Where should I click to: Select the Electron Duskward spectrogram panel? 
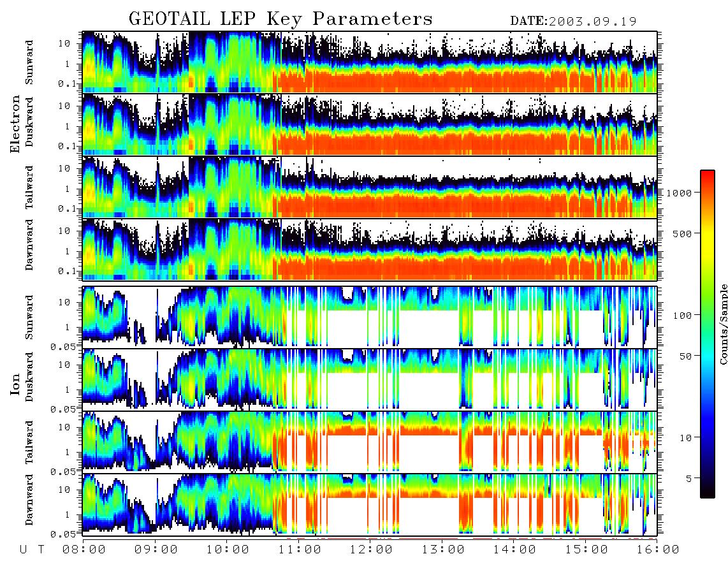click(370, 124)
